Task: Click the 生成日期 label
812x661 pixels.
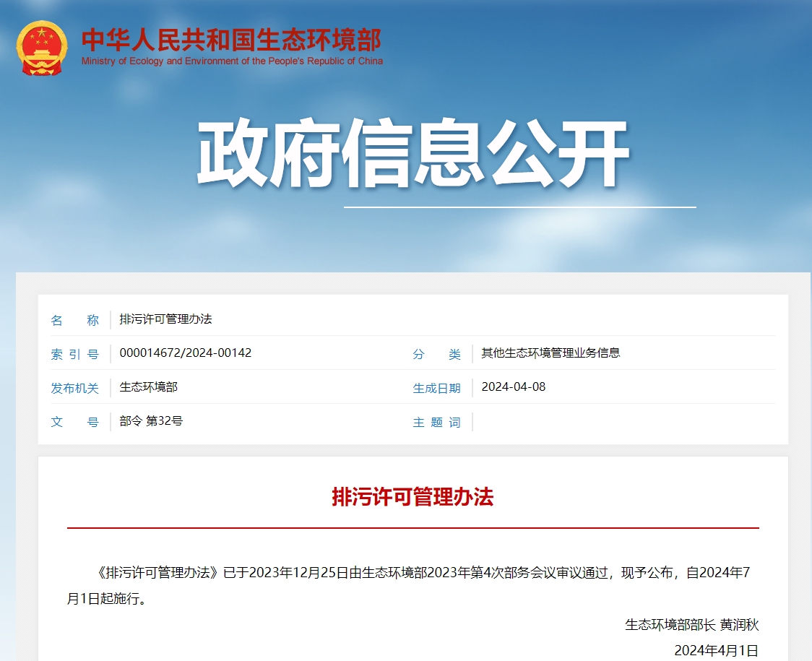Action: (438, 386)
